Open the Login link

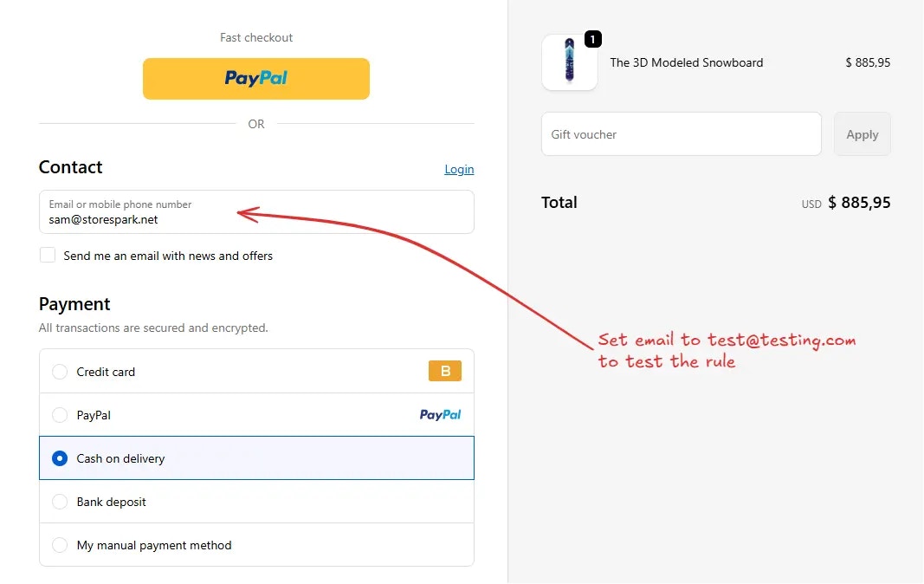click(459, 169)
